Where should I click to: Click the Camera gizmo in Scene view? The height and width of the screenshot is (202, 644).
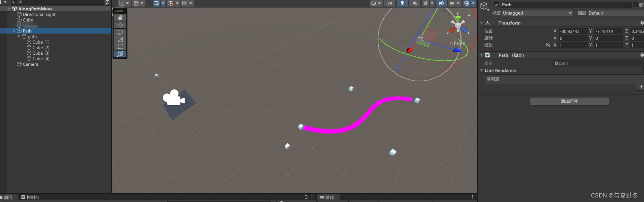point(174,98)
